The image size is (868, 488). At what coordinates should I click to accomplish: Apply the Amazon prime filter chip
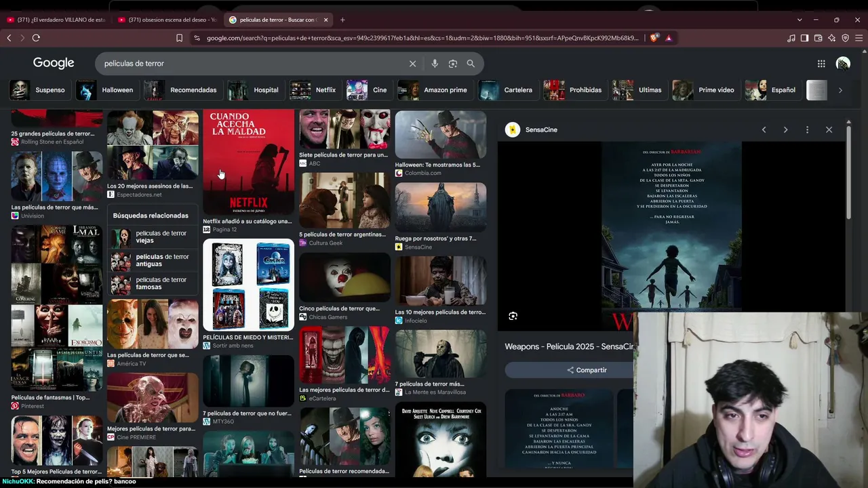click(434, 90)
